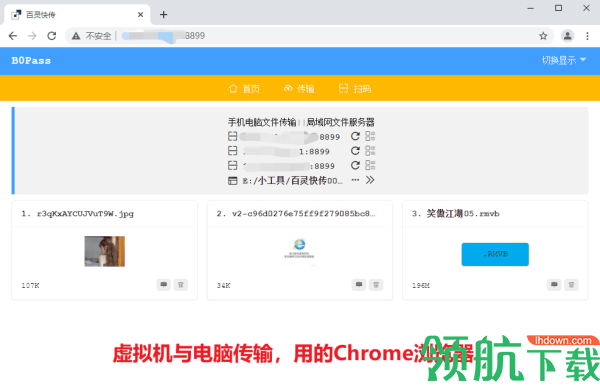Refresh the first address row
The image size is (600, 388).
click(355, 137)
